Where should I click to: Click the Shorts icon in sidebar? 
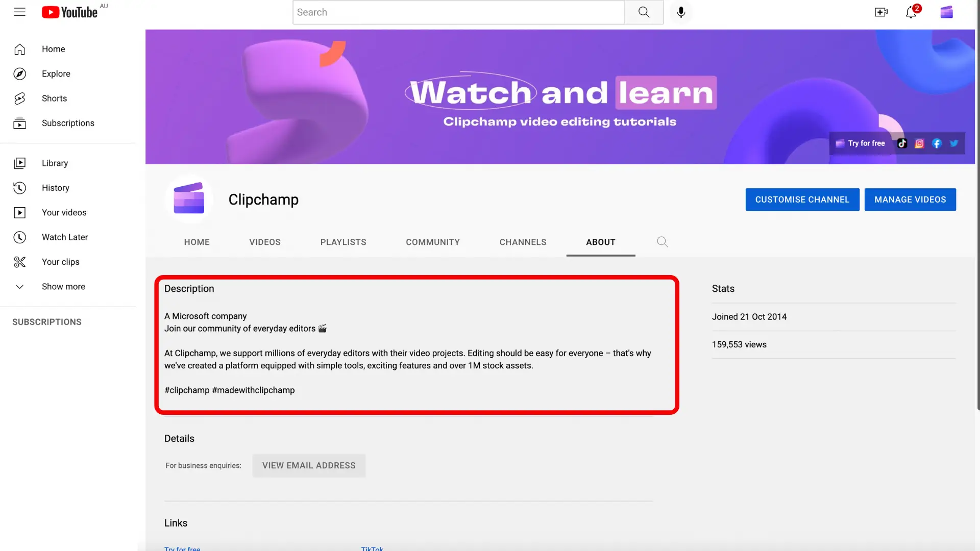click(19, 98)
